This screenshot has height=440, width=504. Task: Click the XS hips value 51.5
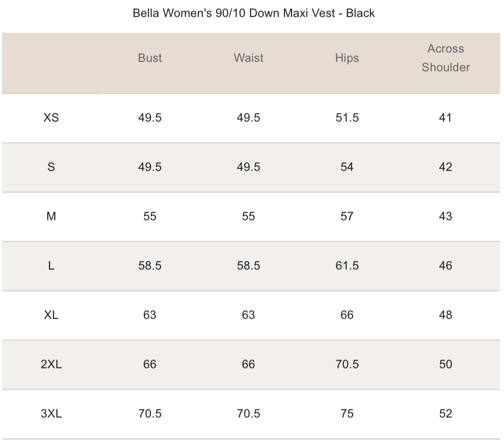point(347,117)
